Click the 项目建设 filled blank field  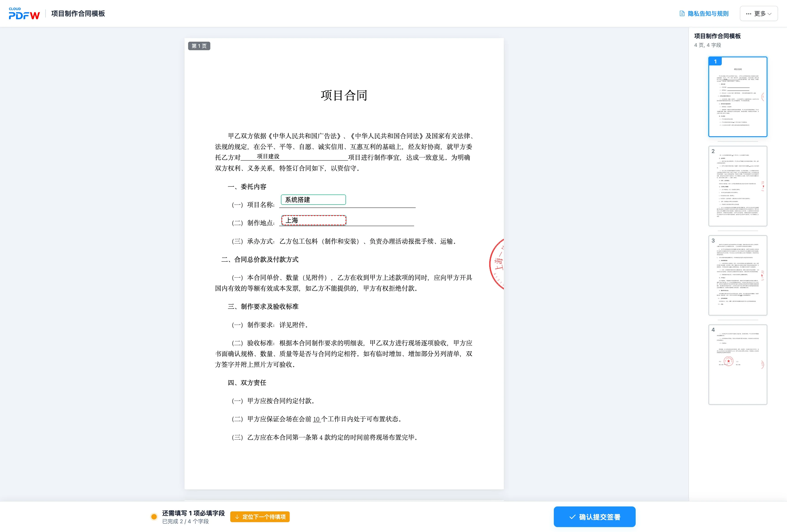point(268,156)
